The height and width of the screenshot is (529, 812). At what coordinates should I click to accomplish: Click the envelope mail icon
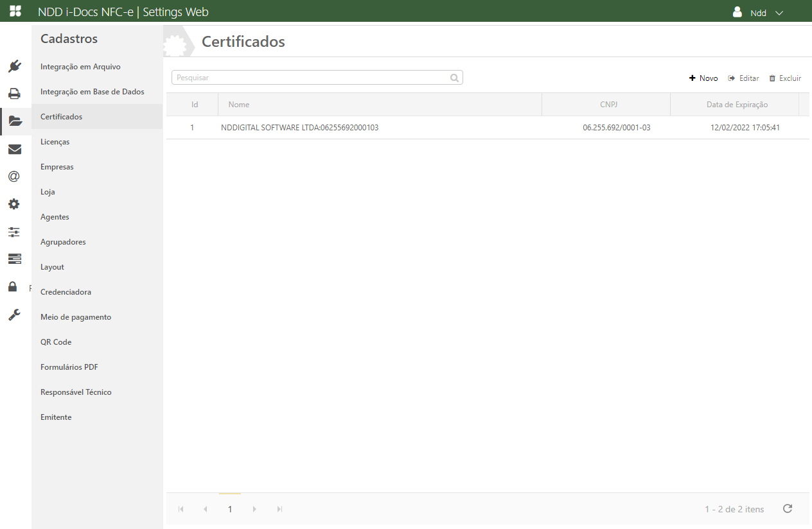coord(15,150)
